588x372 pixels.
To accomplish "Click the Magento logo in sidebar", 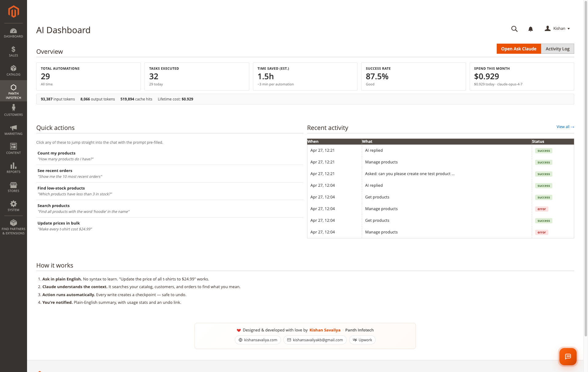I will pyautogui.click(x=14, y=12).
